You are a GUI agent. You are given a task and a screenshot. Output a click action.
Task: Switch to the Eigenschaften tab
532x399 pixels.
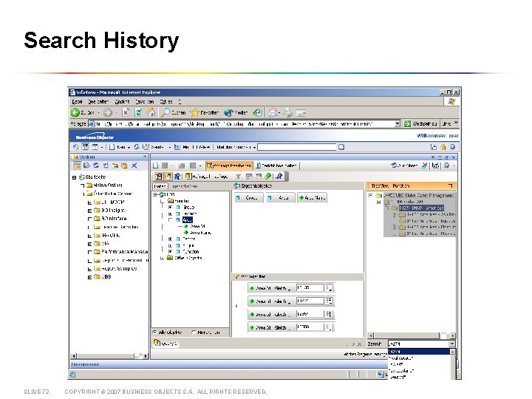tap(184, 186)
